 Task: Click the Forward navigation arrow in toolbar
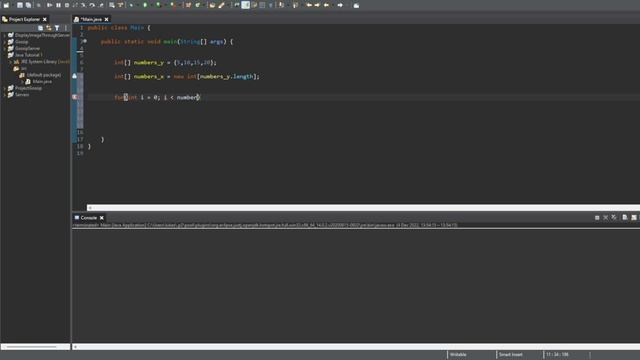340,5
